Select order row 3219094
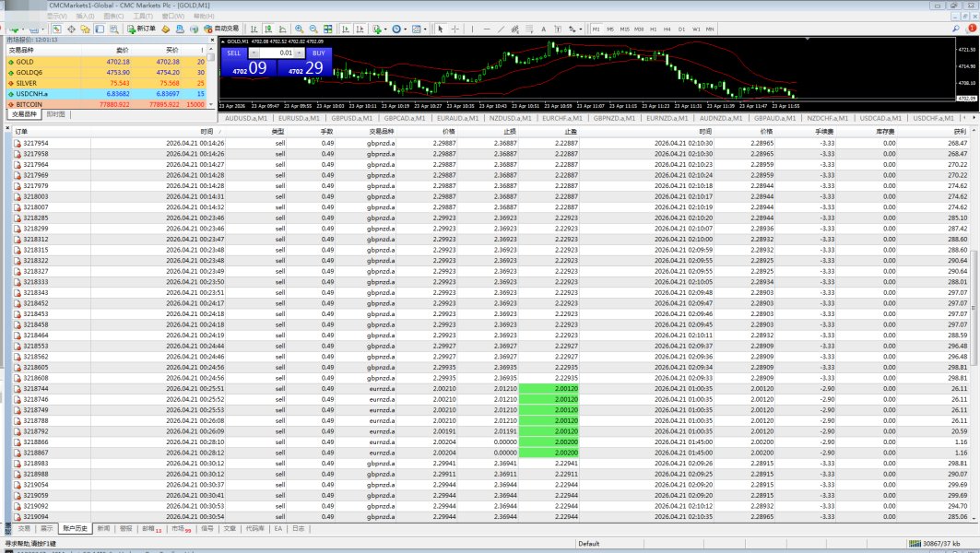This screenshot has width=980, height=553. pos(490,517)
